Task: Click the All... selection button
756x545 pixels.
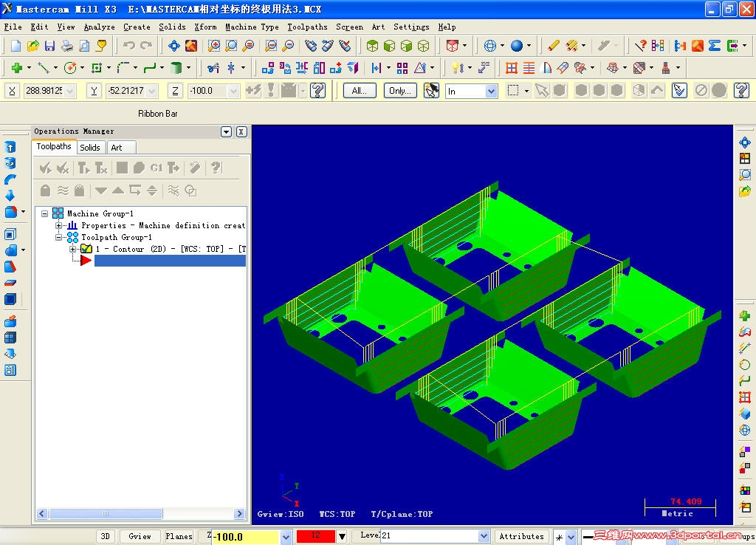Action: [360, 91]
